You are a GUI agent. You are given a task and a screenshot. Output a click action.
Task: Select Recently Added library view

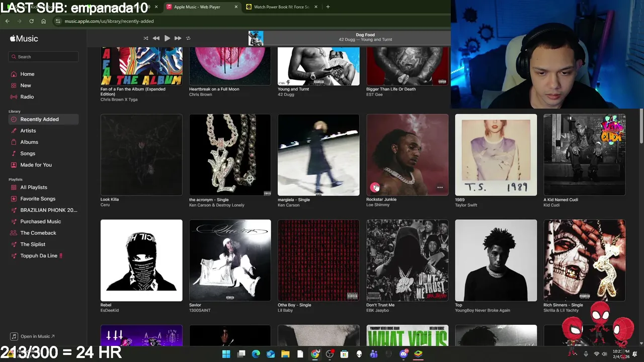pyautogui.click(x=43, y=119)
